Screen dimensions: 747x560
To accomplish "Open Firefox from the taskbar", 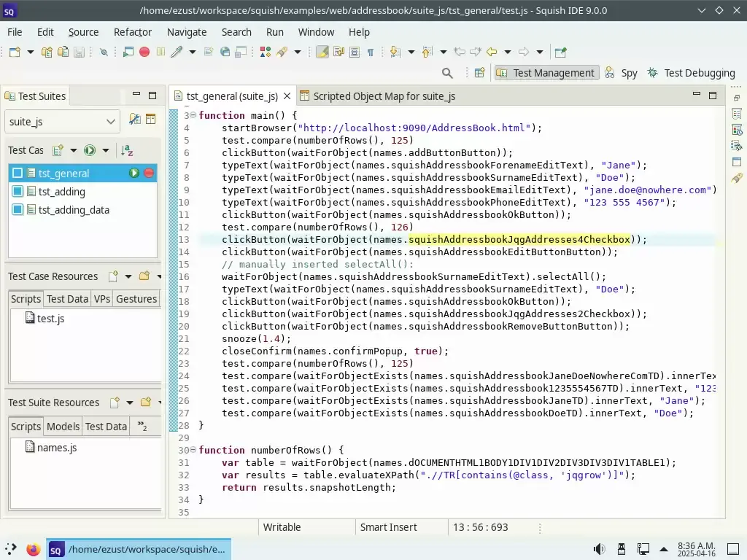I will 34,550.
